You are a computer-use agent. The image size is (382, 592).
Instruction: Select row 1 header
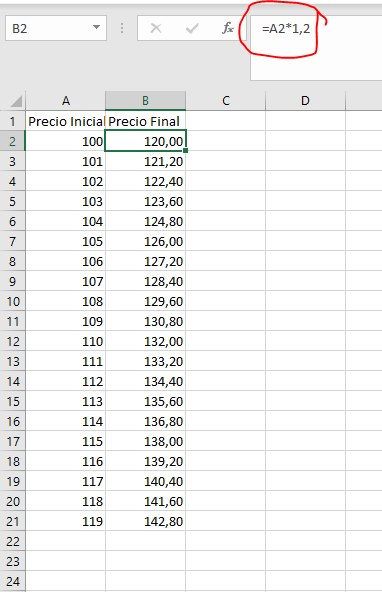coord(12,121)
